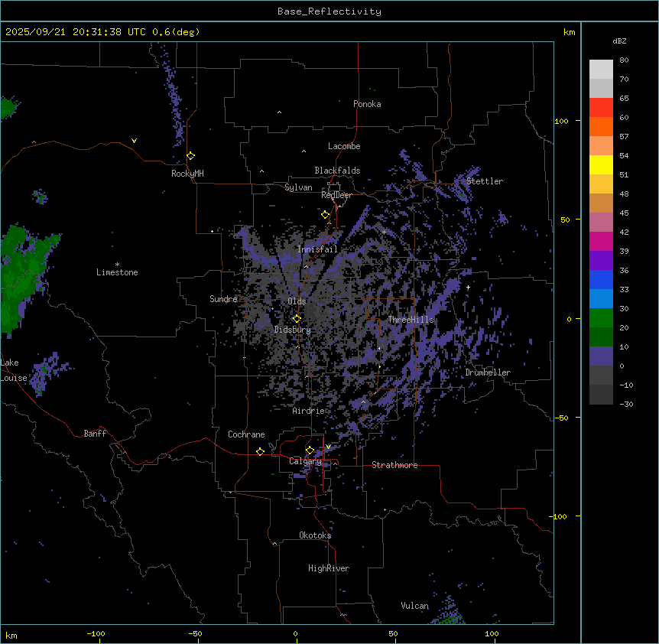Viewport: 659px width, 644px height.
Task: Click the Ponoka label on the map
Action: 367,104
